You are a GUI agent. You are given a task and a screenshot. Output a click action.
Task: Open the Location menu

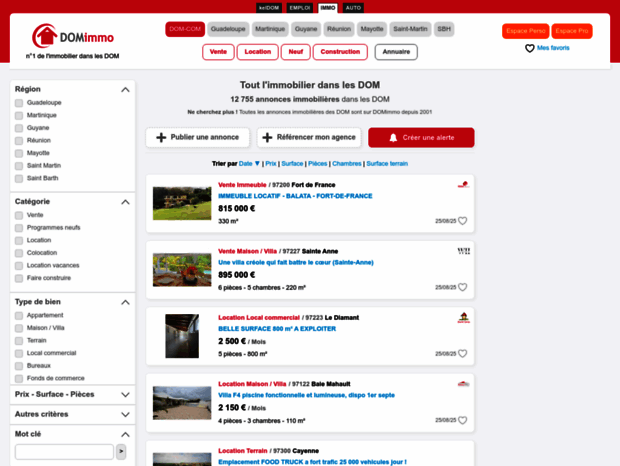pos(257,52)
